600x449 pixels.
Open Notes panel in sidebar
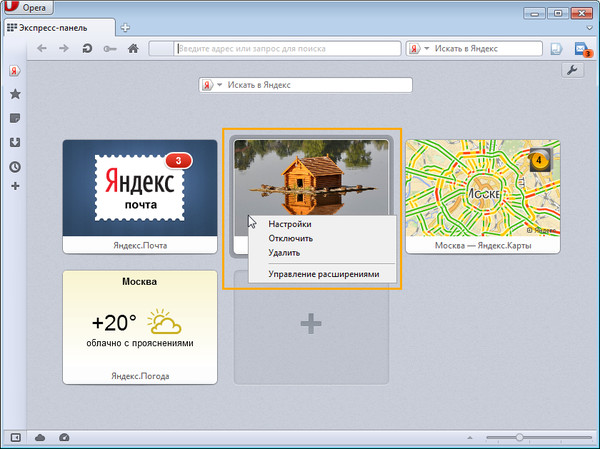coord(15,118)
